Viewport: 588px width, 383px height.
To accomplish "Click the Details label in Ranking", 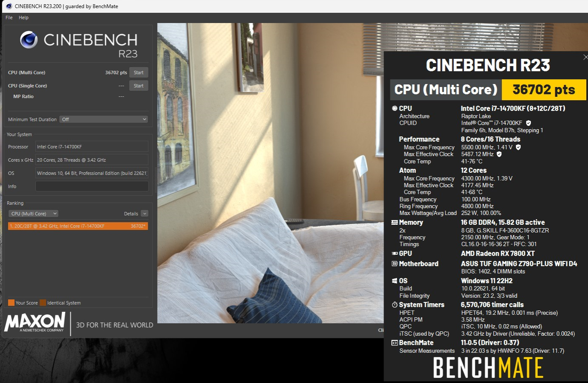I will coord(131,214).
